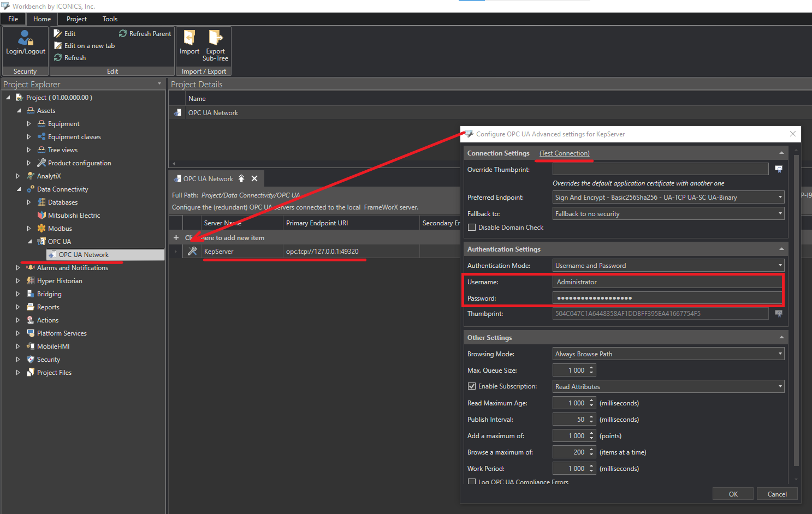
Task: Toggle the Disable Domain Check checkbox
Action: (x=472, y=228)
